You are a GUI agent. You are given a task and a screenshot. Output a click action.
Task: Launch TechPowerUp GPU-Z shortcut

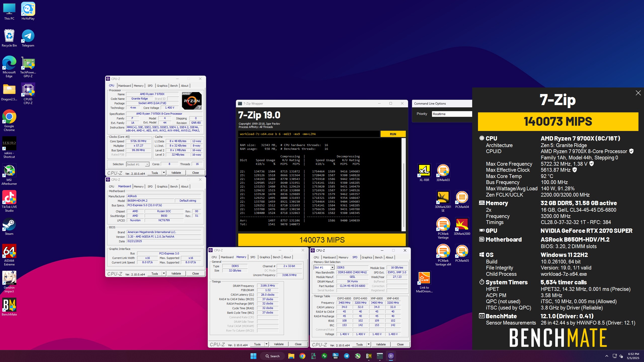(x=28, y=67)
